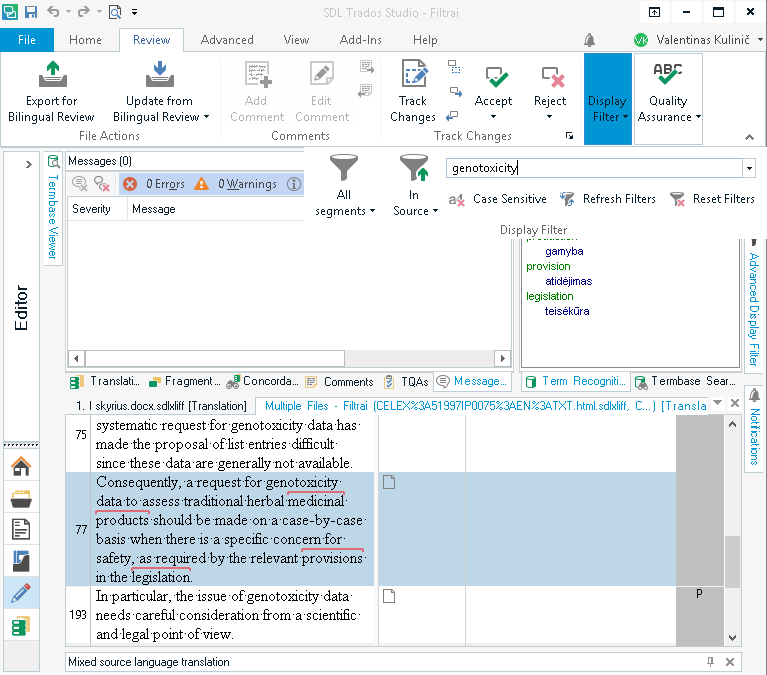Open the Term Recognition tab
The image size is (767, 675).
click(x=576, y=382)
